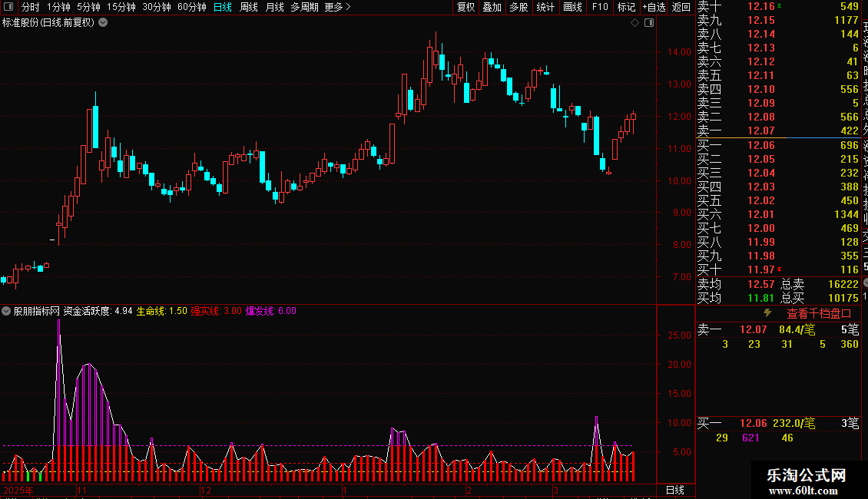Collapse the 股朋指标网 indicator panel
Image resolution: width=868 pixels, height=499 pixels.
click(x=6, y=311)
